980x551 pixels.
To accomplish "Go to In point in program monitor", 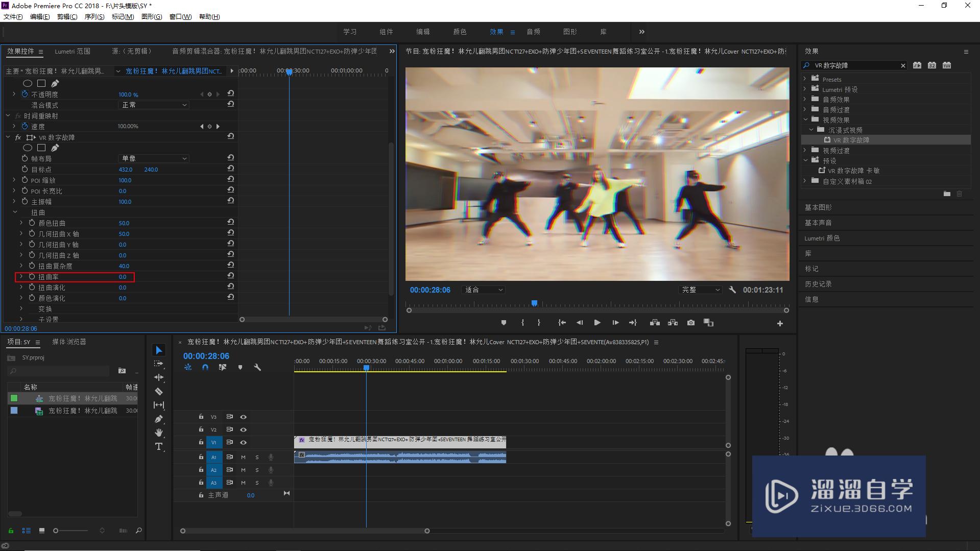I will point(562,323).
